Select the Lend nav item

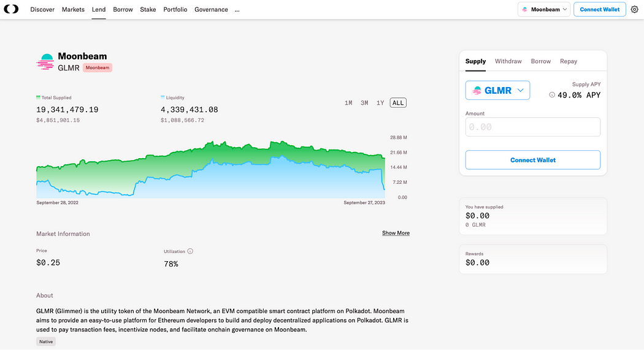(99, 9)
